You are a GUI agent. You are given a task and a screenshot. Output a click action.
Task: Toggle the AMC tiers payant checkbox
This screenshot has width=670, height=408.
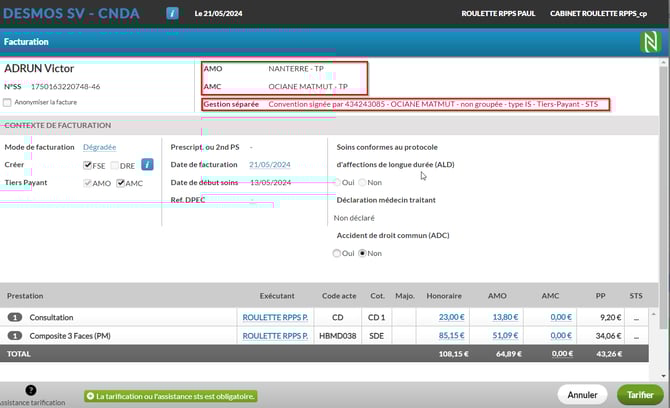121,183
